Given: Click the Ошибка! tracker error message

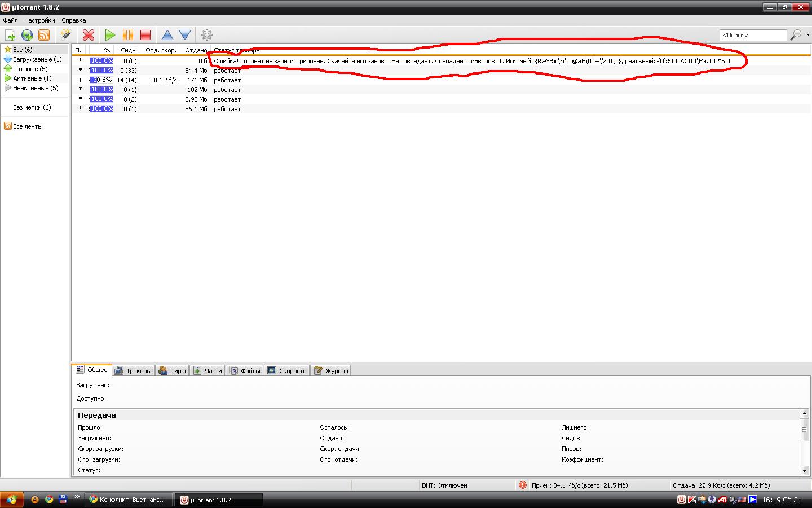Looking at the screenshot, I should (471, 61).
